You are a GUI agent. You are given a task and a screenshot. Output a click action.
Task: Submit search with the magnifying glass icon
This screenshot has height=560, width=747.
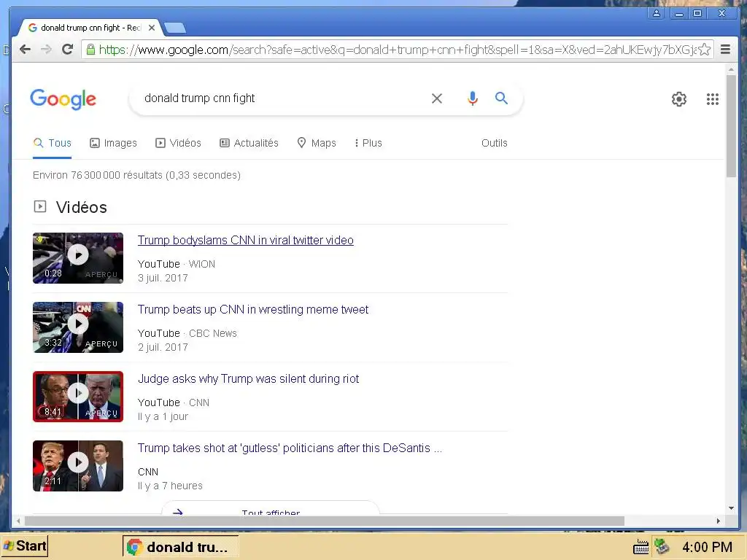tap(501, 98)
